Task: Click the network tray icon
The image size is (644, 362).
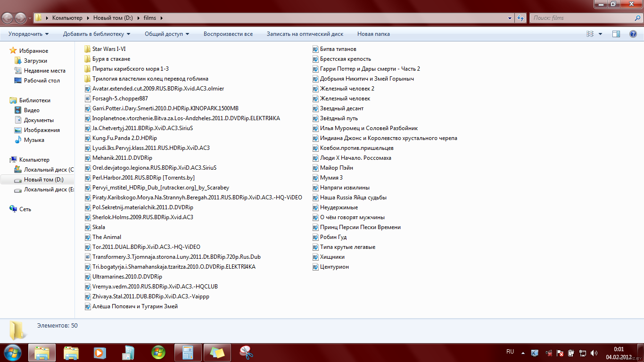Action: 583,353
